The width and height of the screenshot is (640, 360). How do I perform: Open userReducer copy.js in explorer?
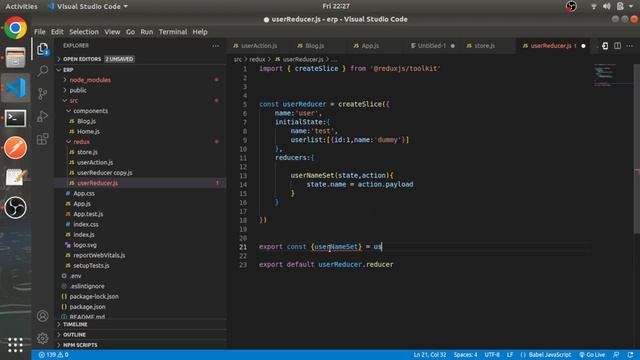(140, 173)
